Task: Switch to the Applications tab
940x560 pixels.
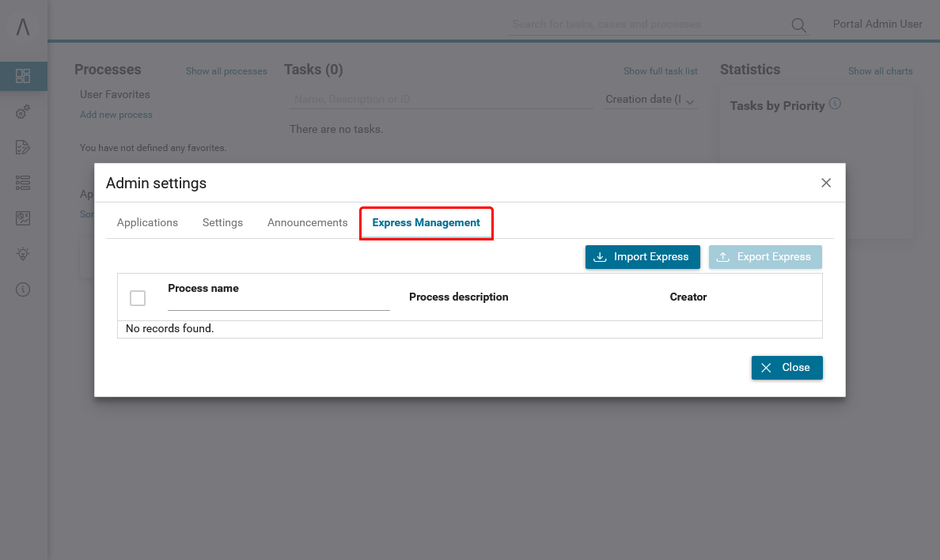Action: pyautogui.click(x=147, y=222)
